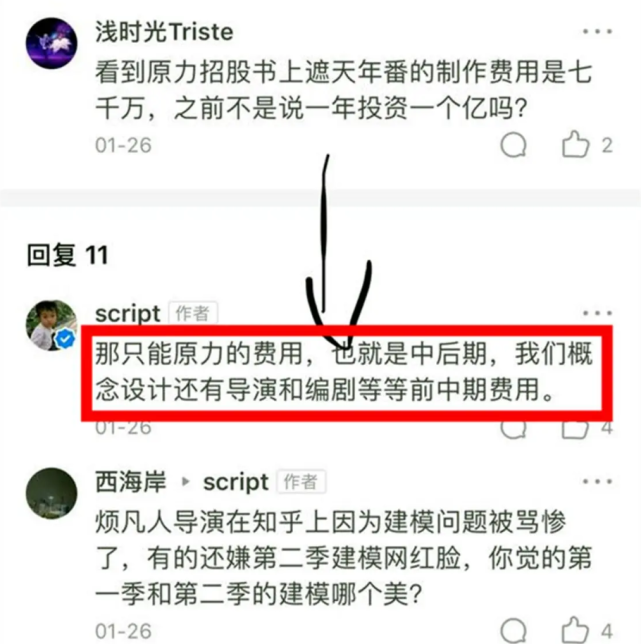The image size is (641, 644).
Task: Open more options on script's reply
Action: 597,313
